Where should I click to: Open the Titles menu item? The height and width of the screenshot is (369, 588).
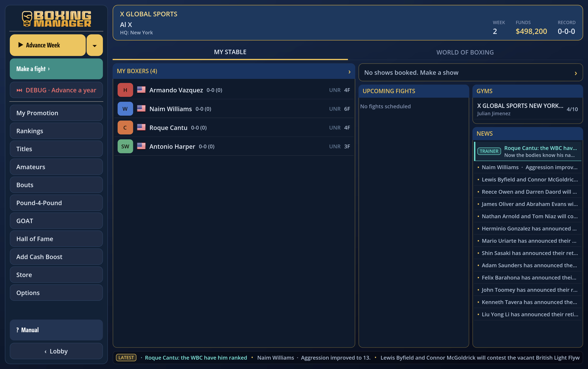tap(56, 149)
